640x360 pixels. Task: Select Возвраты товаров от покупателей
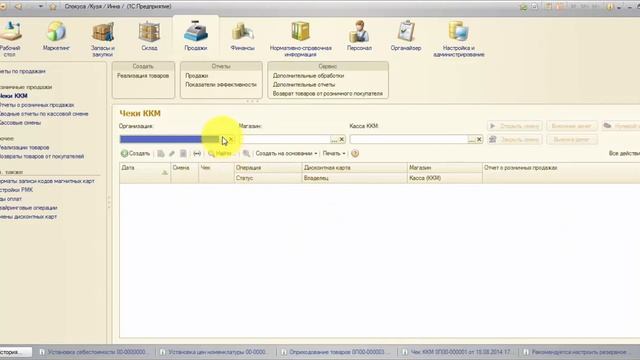coord(42,156)
